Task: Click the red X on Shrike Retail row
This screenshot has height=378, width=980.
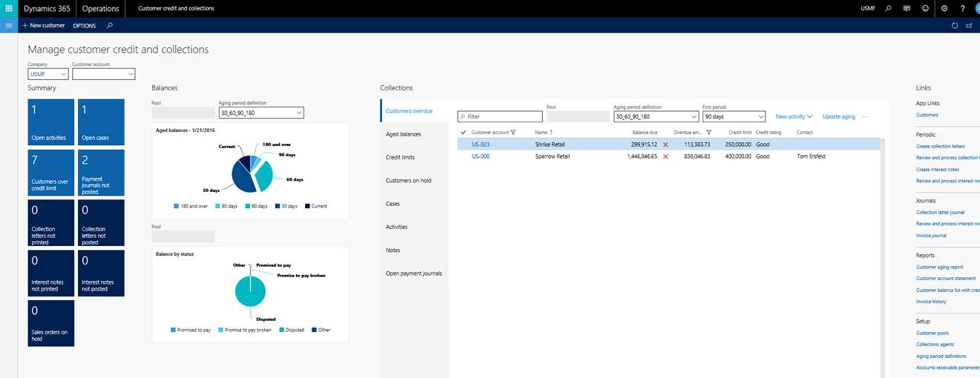Action: 665,145
